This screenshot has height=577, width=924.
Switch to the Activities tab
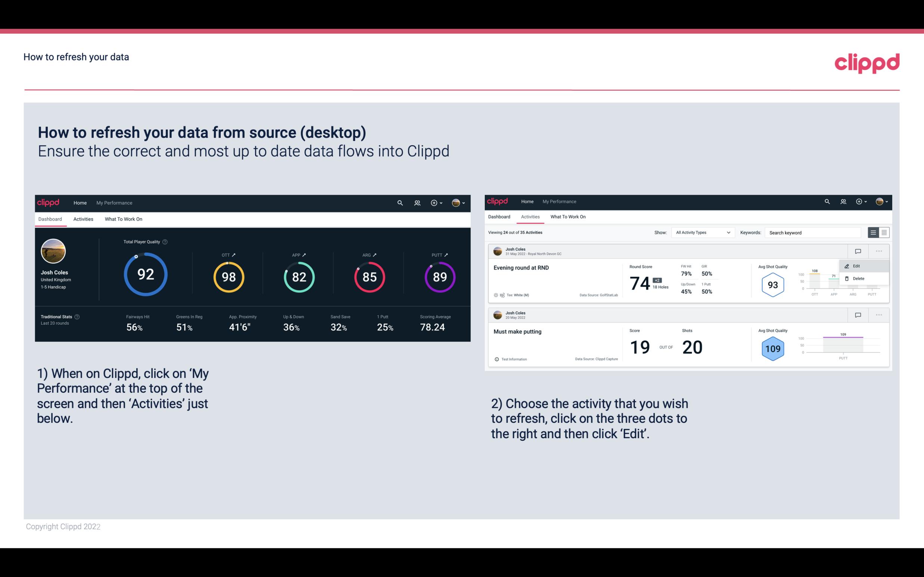(x=83, y=219)
